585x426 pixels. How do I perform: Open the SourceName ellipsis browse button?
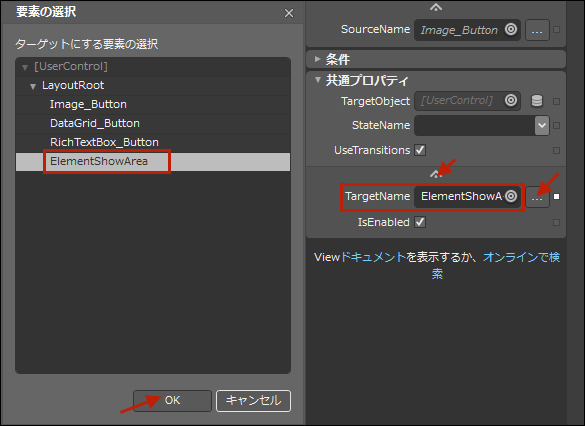[537, 30]
